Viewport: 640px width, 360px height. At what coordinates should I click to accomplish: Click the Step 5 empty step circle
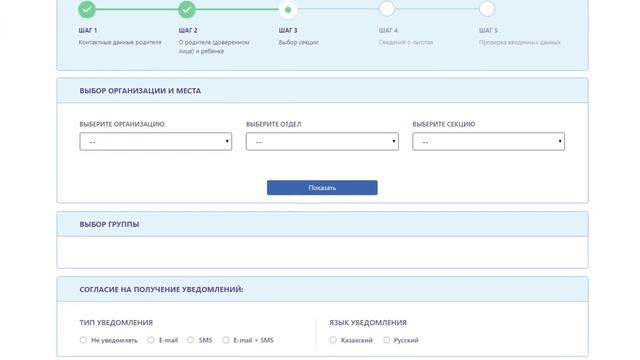click(487, 9)
